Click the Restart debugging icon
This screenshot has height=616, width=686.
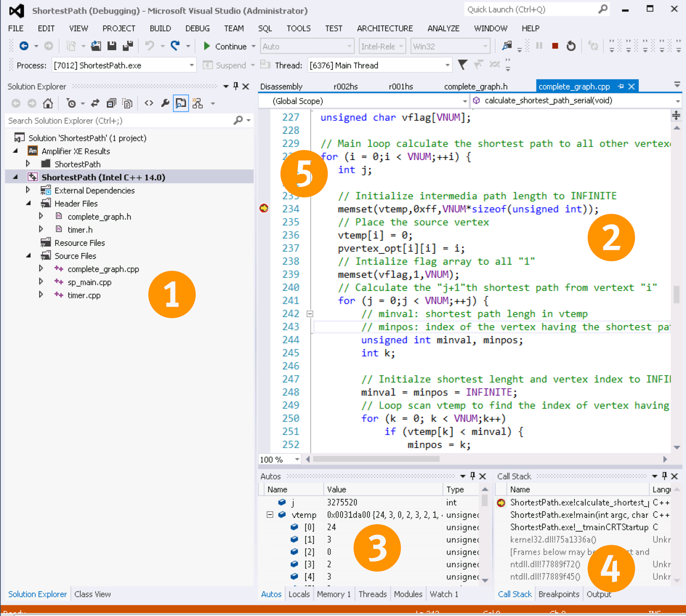(x=571, y=46)
